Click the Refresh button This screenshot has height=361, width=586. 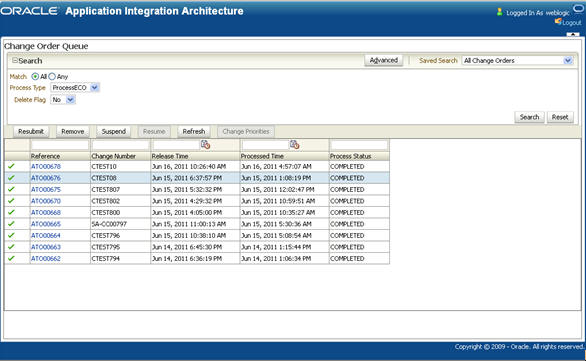(x=194, y=131)
